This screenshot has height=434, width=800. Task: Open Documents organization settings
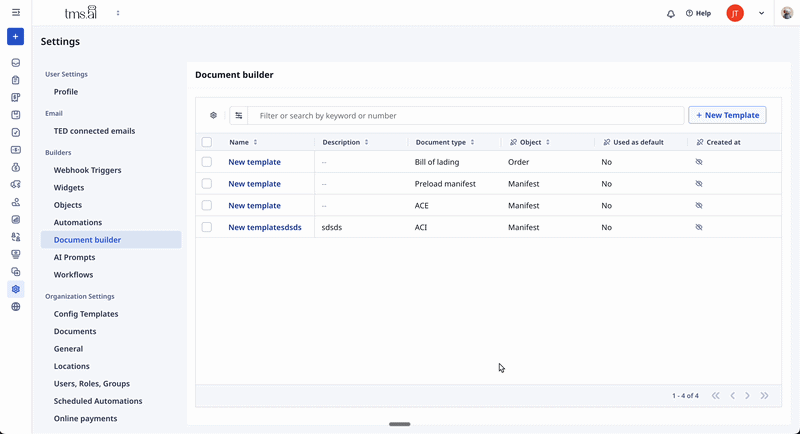pyautogui.click(x=75, y=331)
